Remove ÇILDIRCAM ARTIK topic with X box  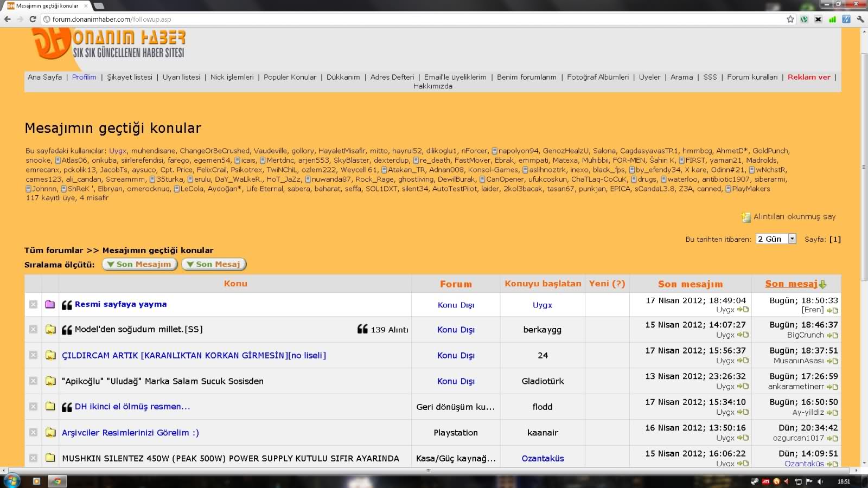point(33,355)
